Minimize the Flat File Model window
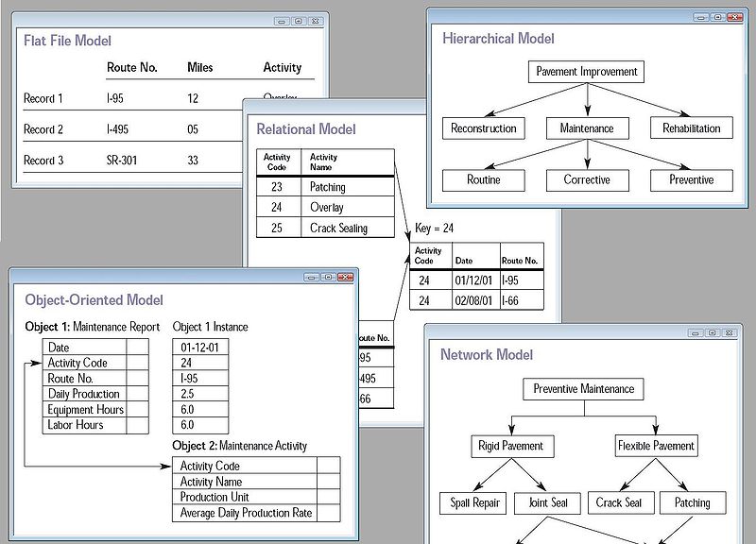756x544 pixels. 282,21
